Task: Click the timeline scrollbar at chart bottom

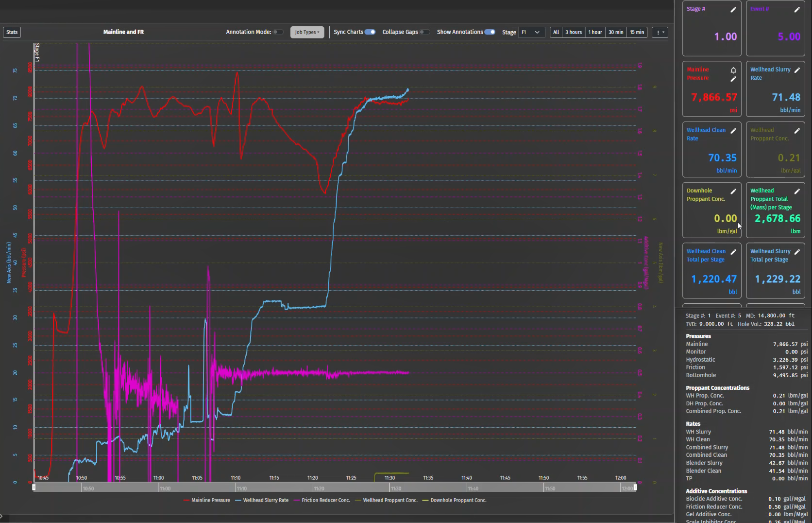Action: pyautogui.click(x=334, y=487)
